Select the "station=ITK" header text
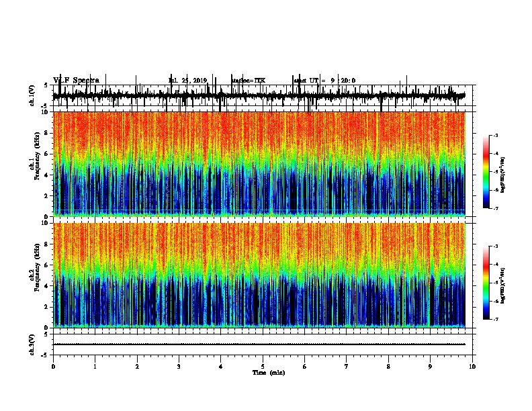 coord(249,81)
